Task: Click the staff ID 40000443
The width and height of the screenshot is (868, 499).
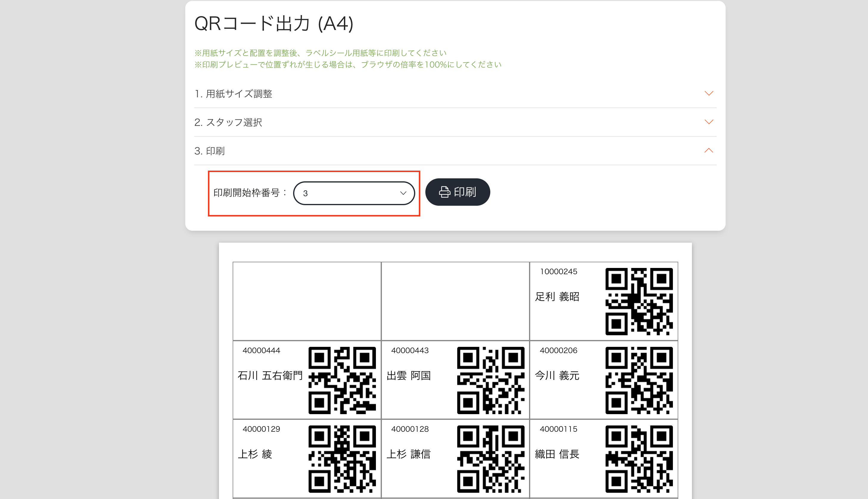Action: tap(410, 351)
